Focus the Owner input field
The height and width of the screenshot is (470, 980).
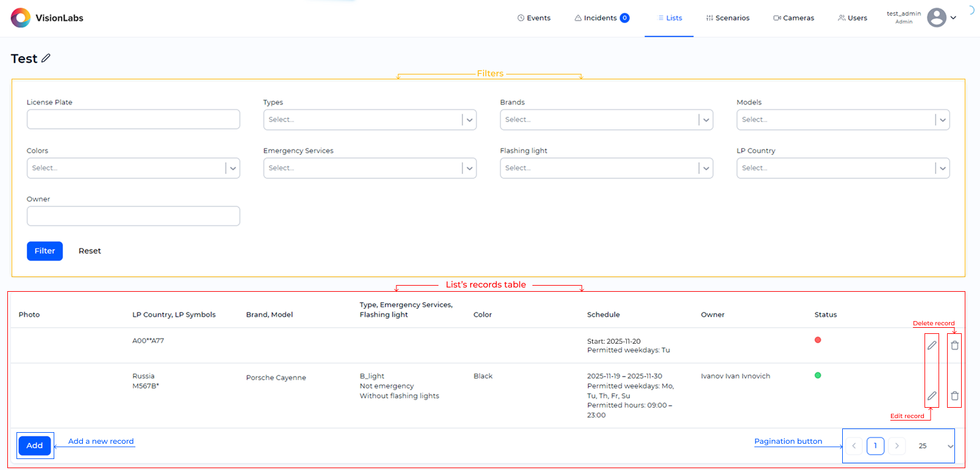pos(133,216)
